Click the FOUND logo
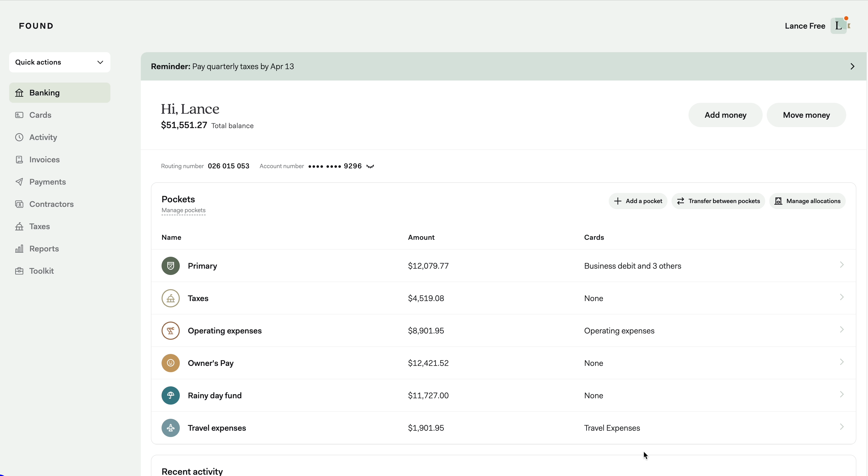Screen dimensions: 868x476 pyautogui.click(x=36, y=26)
